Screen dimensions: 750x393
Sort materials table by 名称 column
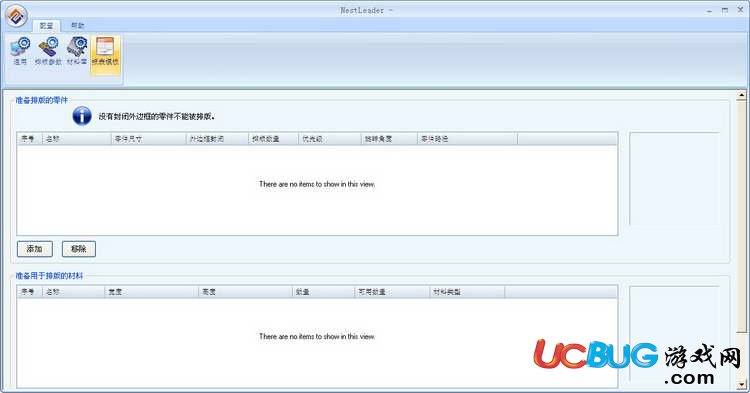(74, 292)
